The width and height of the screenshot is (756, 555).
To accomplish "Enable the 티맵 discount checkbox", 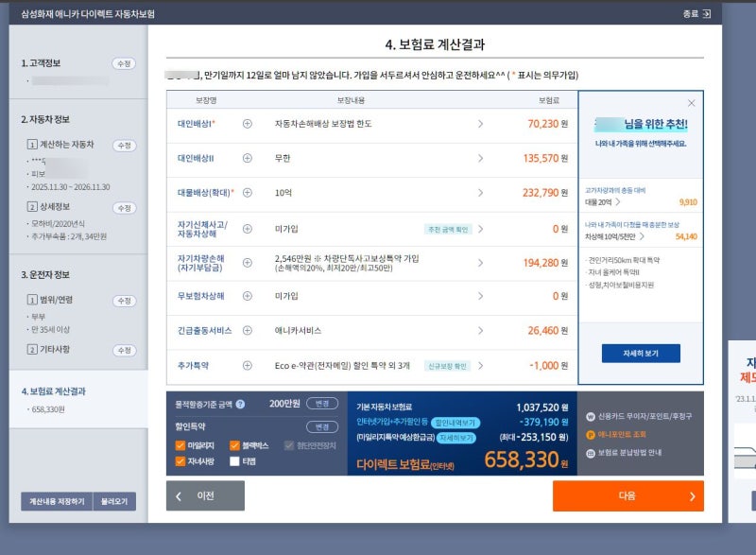I will pyautogui.click(x=234, y=461).
